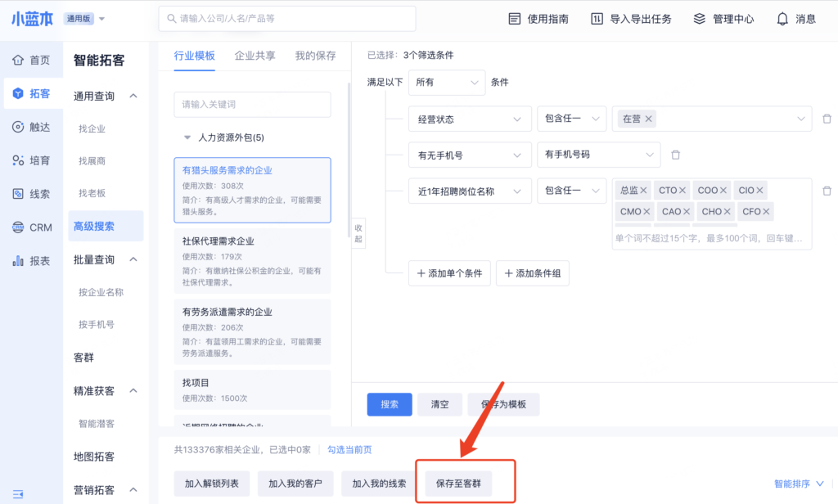Switch to the 企业共享 tab
Viewport: 838px width, 504px height.
tap(255, 56)
